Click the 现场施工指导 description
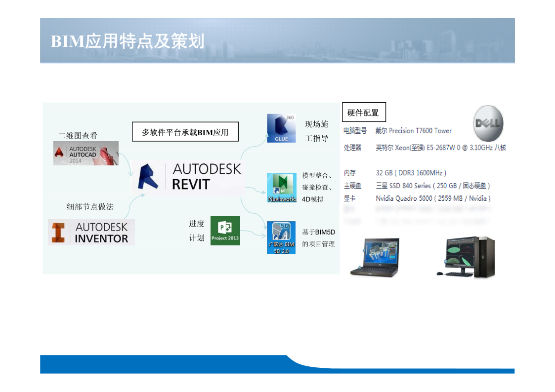The image size is (555, 392). coord(317,131)
